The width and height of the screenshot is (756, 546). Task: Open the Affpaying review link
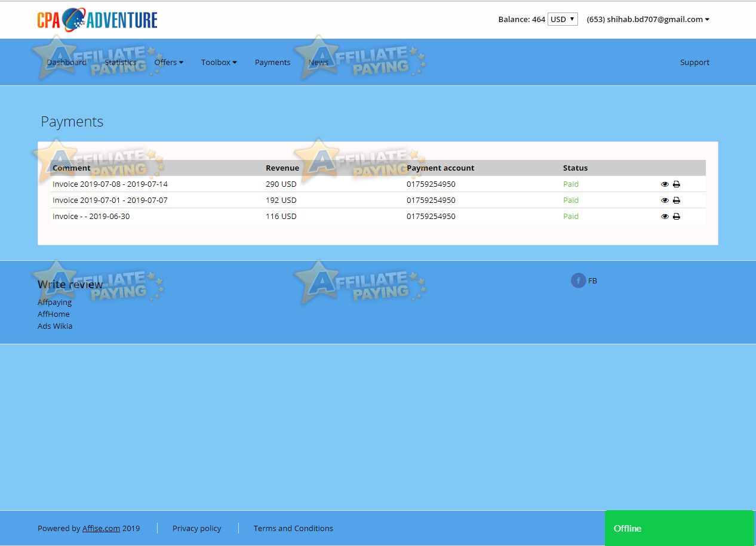click(54, 303)
